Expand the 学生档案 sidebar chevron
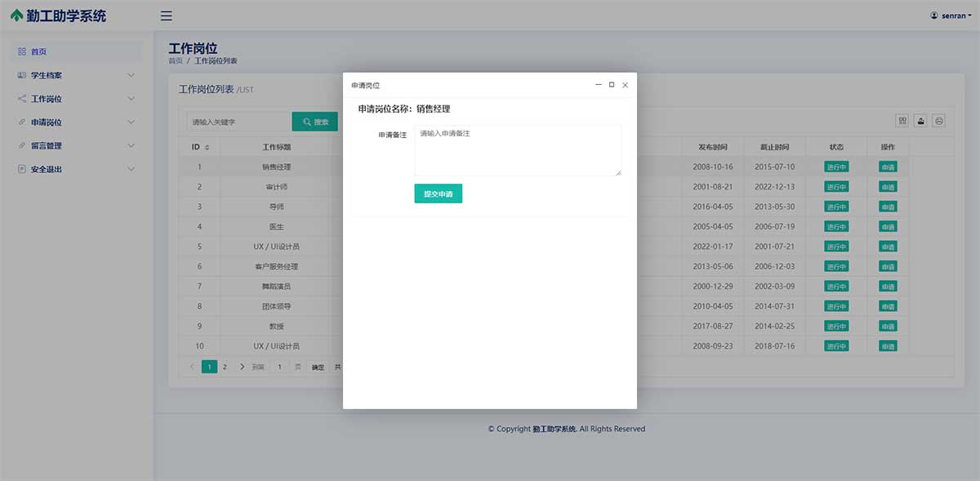 (131, 75)
